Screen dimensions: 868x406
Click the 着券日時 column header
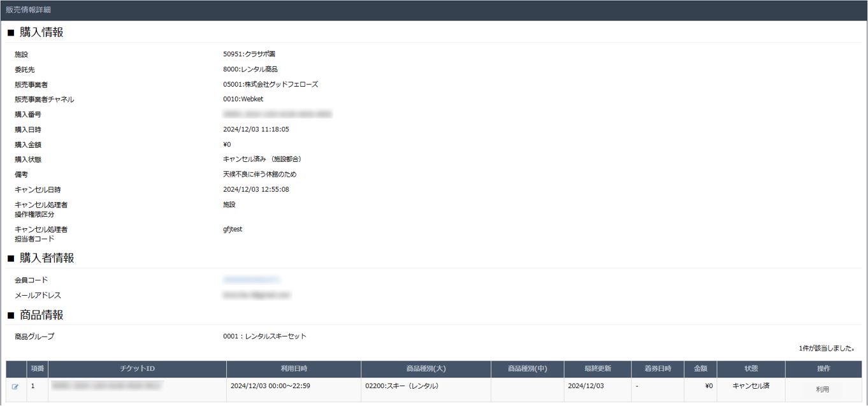click(x=658, y=369)
